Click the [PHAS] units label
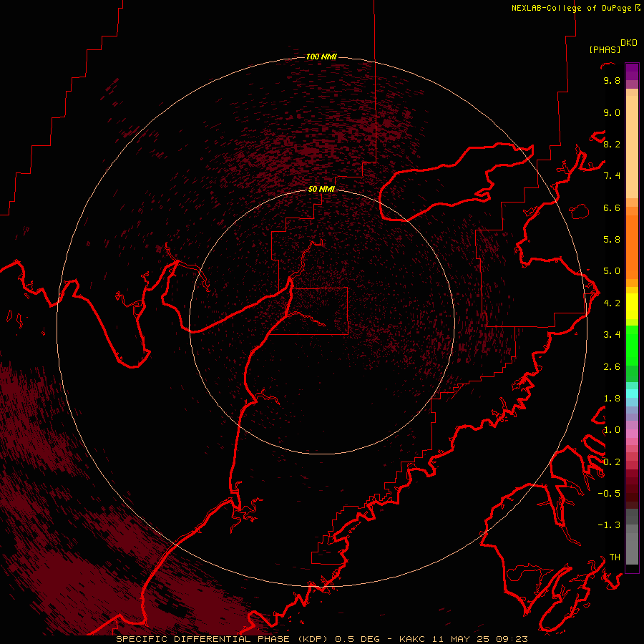This screenshot has width=644, height=644. point(605,50)
